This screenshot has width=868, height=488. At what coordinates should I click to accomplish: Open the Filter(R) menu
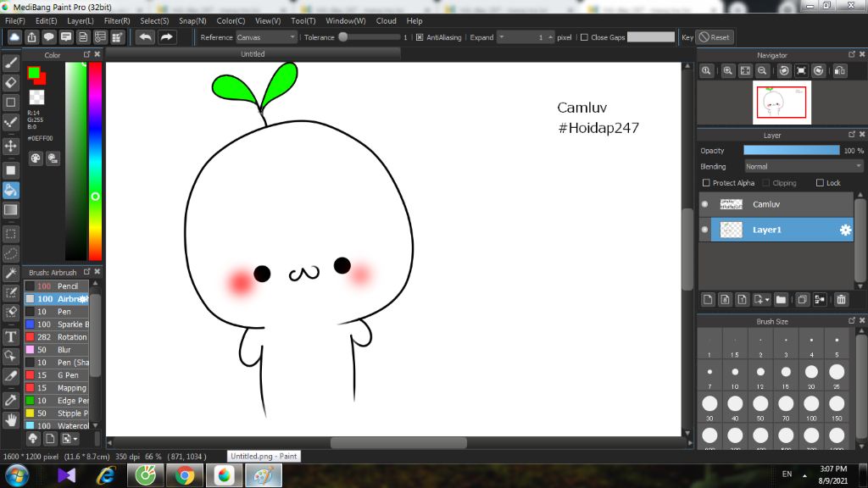(x=117, y=20)
